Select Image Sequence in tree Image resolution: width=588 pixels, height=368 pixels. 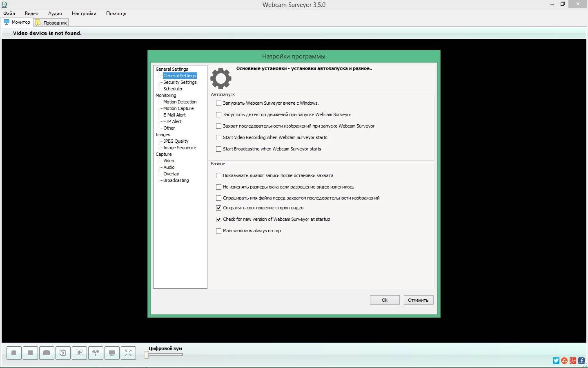[180, 148]
